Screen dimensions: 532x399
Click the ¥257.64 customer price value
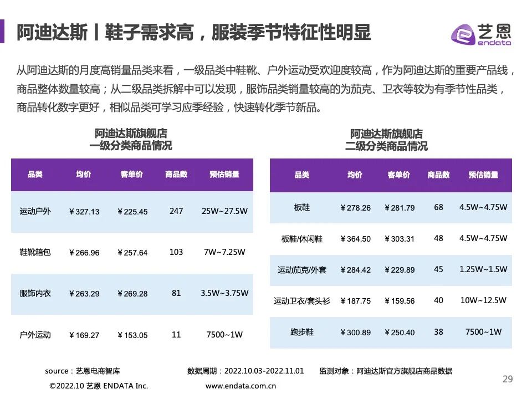132,253
